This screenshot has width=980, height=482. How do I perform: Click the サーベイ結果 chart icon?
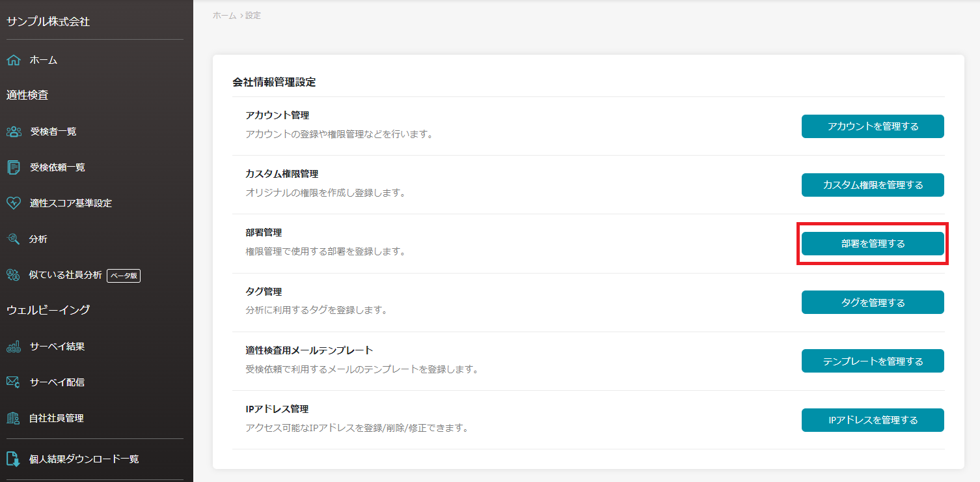pyautogui.click(x=14, y=347)
